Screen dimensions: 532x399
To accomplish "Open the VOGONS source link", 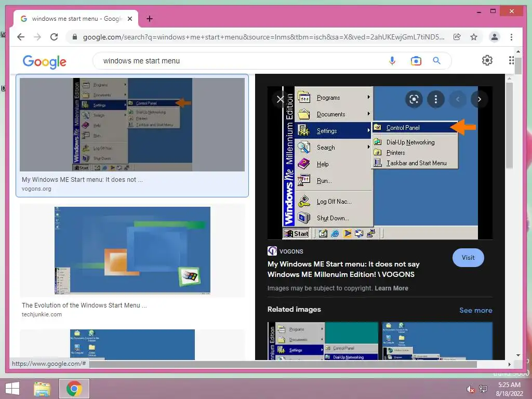I will coord(285,251).
